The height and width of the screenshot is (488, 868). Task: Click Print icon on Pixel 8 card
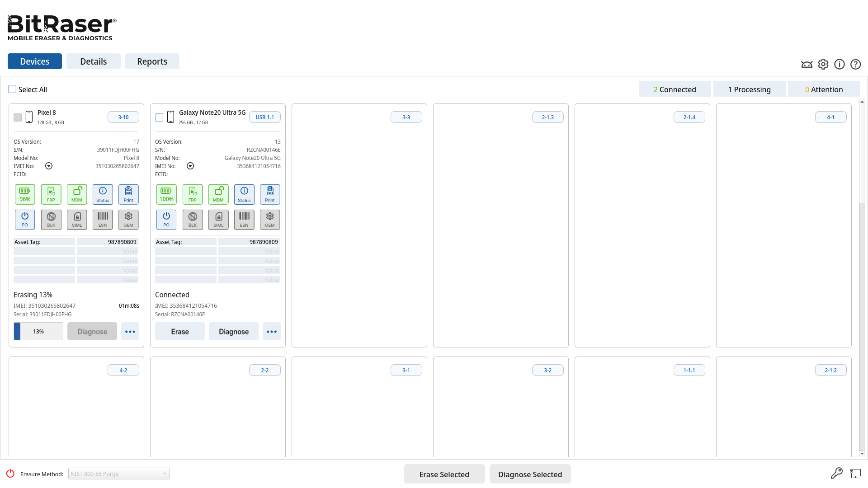(x=128, y=194)
